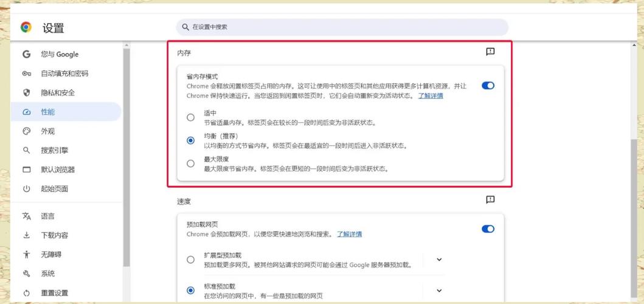Image resolution: width=644 pixels, height=304 pixels.
Task: Turn off the 预加载网页 switch
Action: coord(488,229)
